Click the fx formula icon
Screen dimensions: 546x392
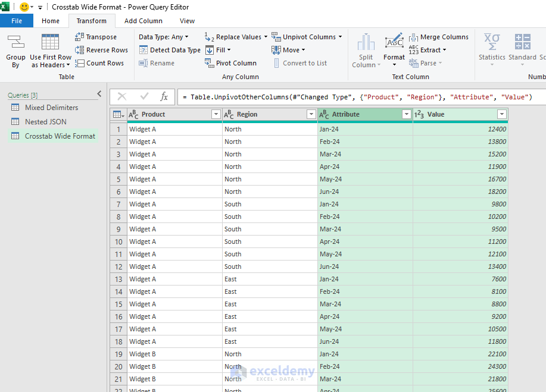pyautogui.click(x=164, y=96)
